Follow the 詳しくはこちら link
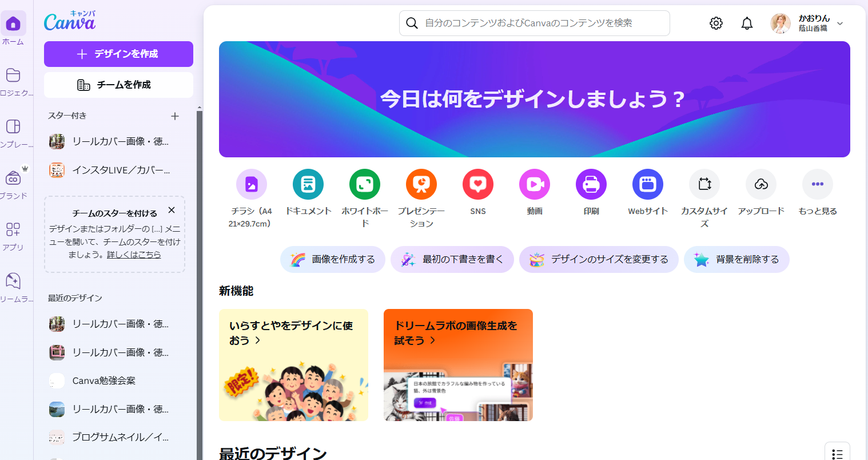The image size is (868, 460). [134, 255]
